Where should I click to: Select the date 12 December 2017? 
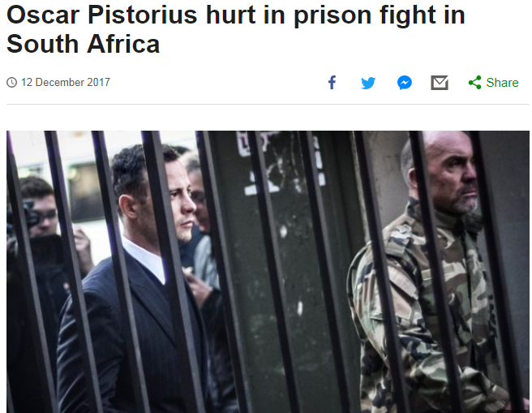tap(66, 82)
